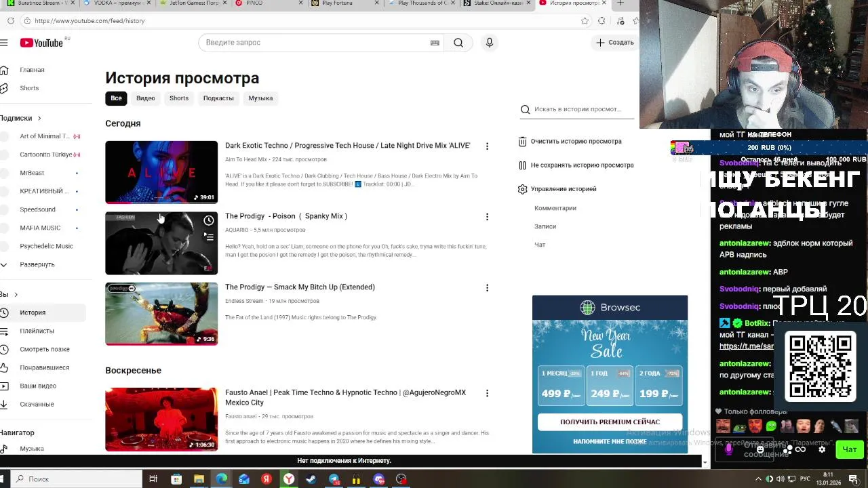Screen dimensions: 868x488
Task: Click ПОЛУЧИТЬ PREMIUM СЕЙЧАС in Browsec ad
Action: 610,422
